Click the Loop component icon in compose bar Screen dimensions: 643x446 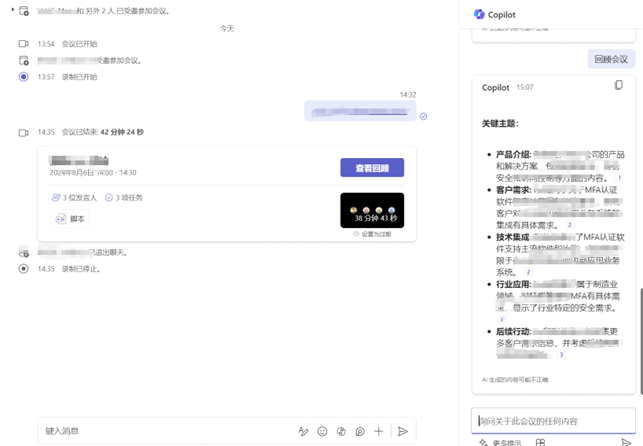pos(360,431)
